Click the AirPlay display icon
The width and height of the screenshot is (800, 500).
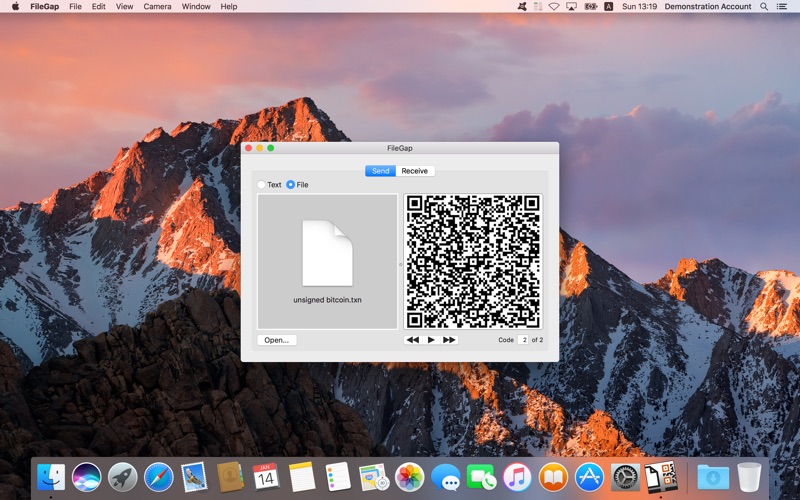click(x=571, y=7)
